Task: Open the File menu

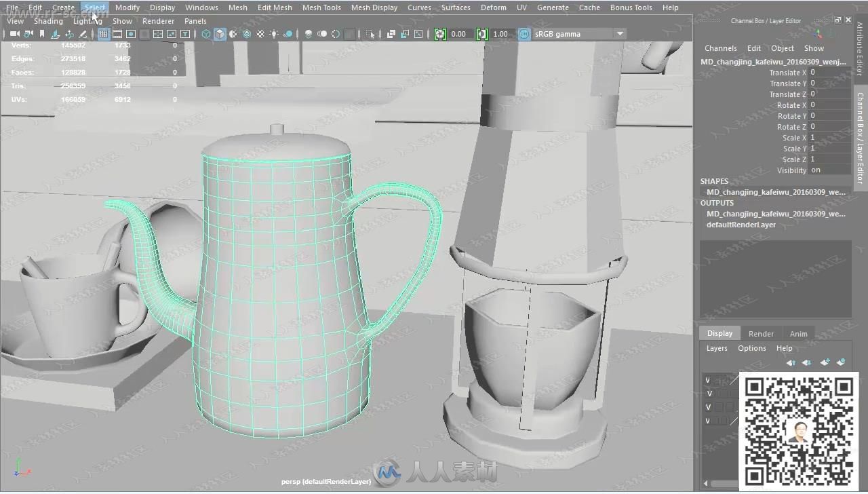Action: 12,7
